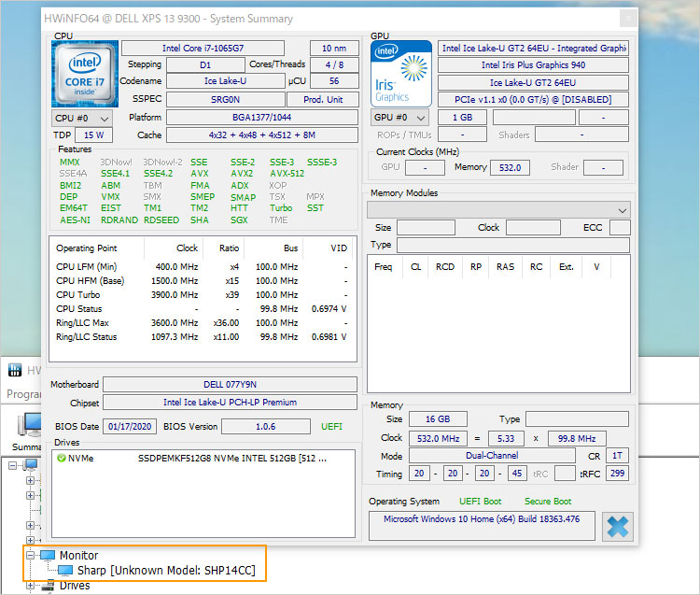Open the CPU #0 selector dropdown
Screen dimensions: 700x595
82,119
